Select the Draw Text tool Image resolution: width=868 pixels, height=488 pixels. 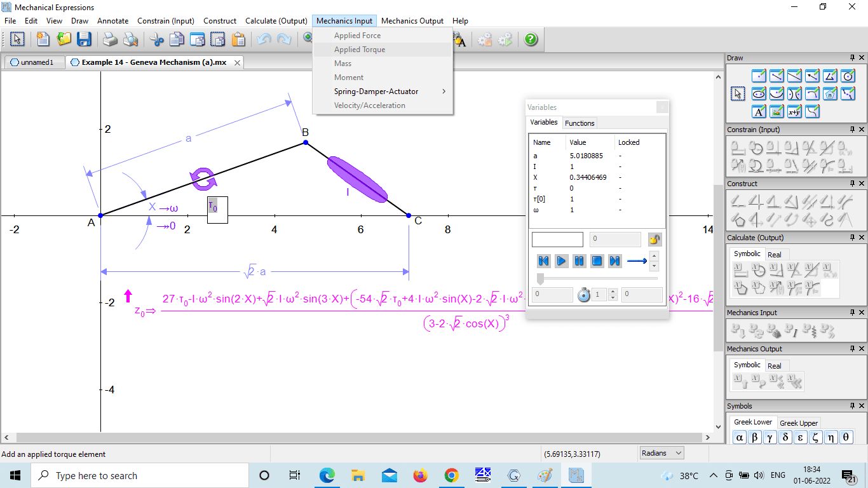(759, 112)
